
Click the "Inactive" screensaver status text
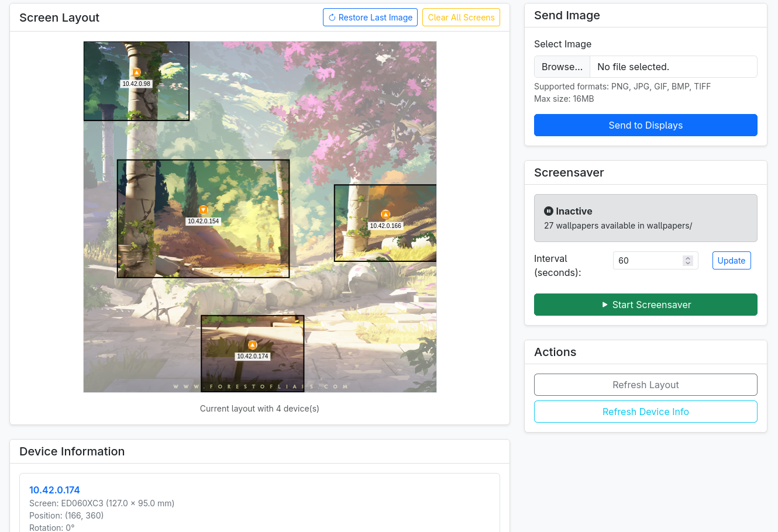point(574,211)
